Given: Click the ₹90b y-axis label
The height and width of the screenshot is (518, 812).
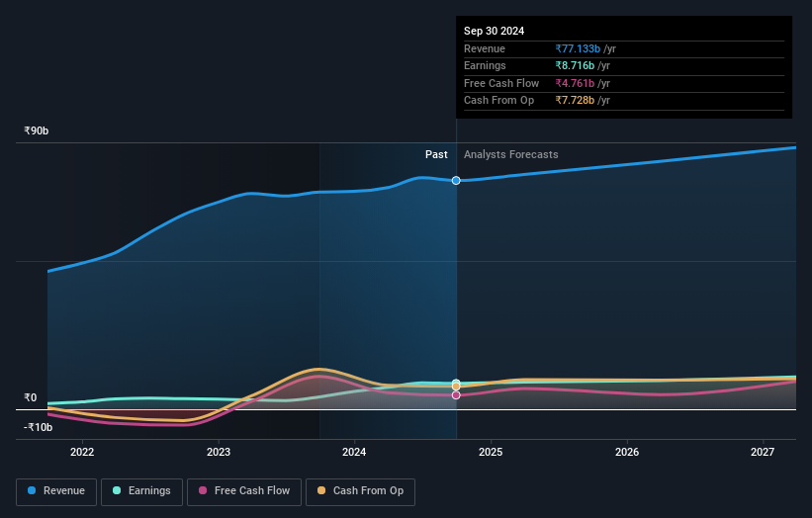Looking at the screenshot, I should (x=37, y=130).
